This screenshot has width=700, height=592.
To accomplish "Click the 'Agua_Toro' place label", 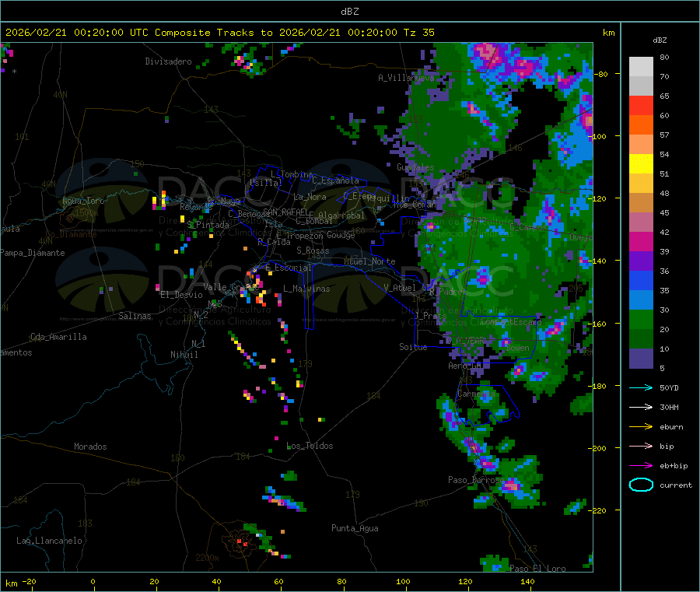I will click(x=83, y=201).
